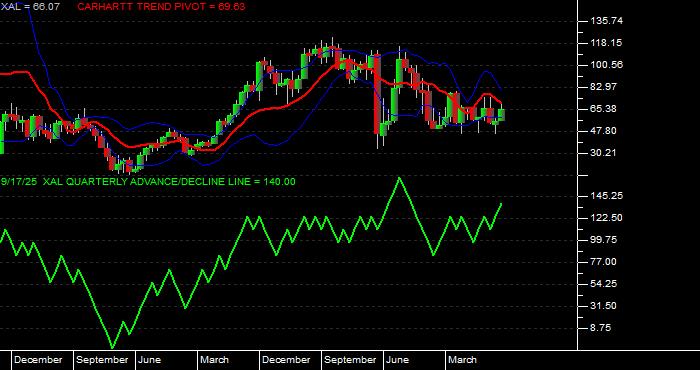
Task: Click the 99.75 axis label
Action: click(605, 240)
